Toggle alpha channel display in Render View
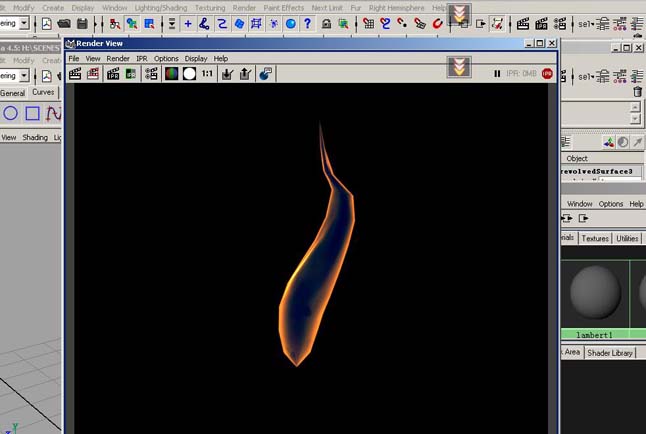This screenshot has width=646, height=434. tap(190, 74)
